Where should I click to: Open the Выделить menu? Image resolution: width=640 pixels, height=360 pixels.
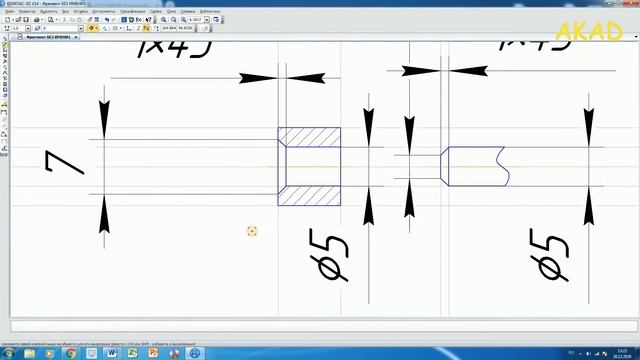(x=49, y=11)
